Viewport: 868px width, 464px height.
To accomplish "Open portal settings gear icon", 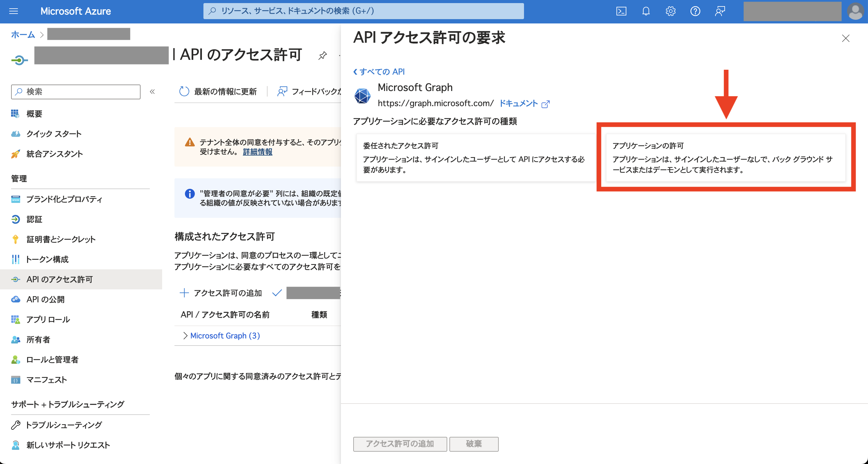I will point(670,11).
